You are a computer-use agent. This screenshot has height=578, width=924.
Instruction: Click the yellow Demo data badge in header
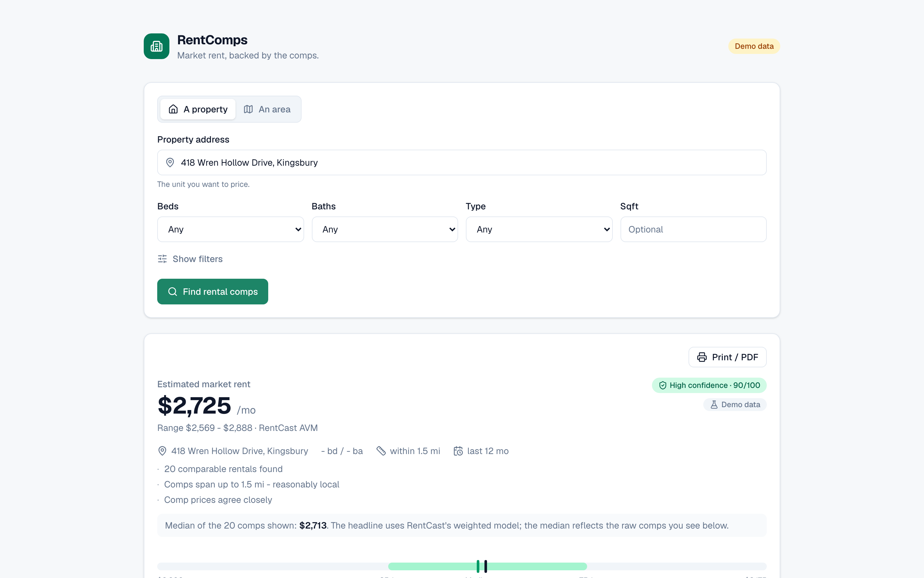pos(754,46)
